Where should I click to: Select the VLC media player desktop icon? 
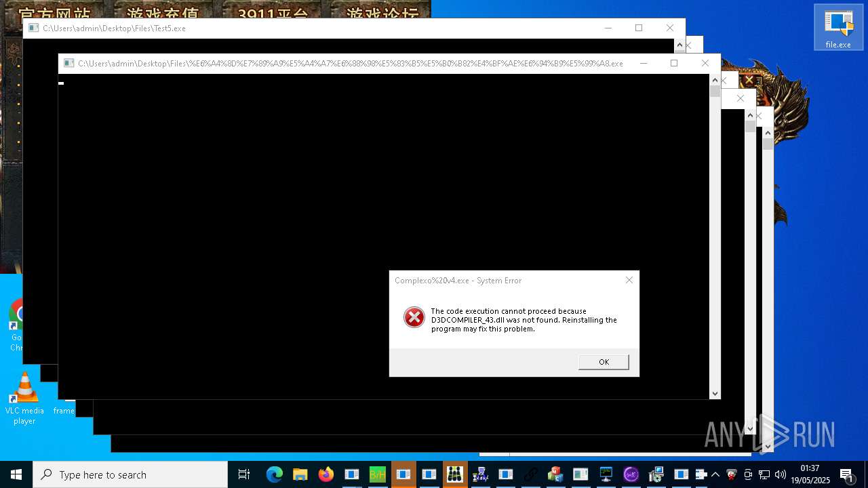pyautogui.click(x=24, y=399)
